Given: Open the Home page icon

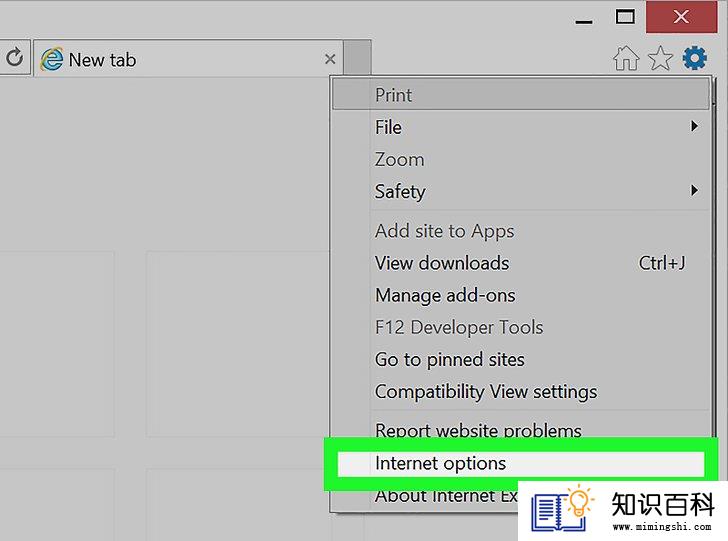Looking at the screenshot, I should (x=626, y=59).
